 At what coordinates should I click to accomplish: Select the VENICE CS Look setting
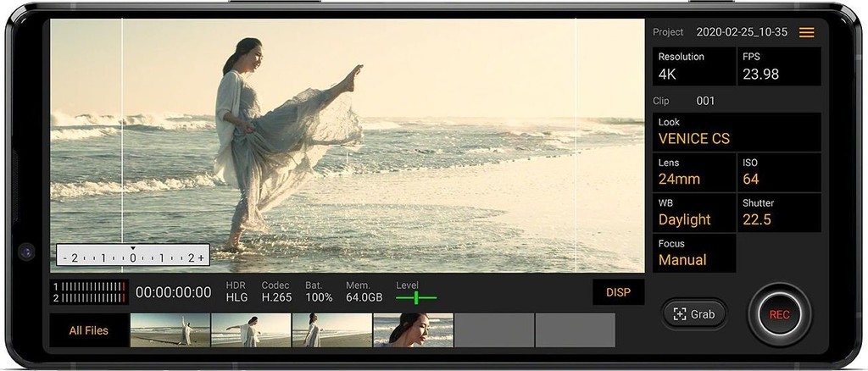click(x=736, y=131)
